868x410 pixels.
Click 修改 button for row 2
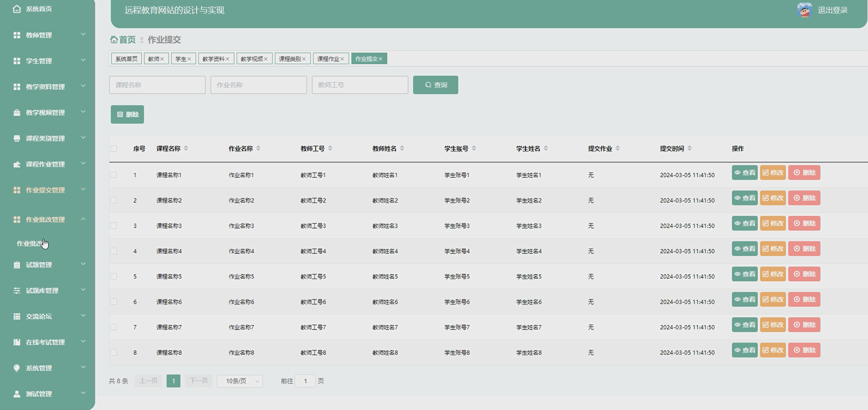tap(773, 198)
